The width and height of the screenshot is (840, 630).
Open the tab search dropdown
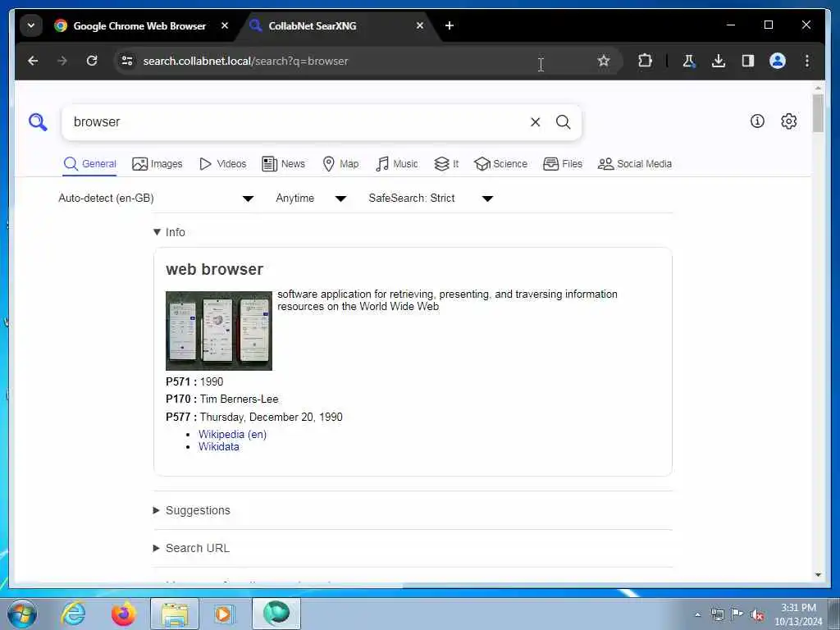point(31,25)
